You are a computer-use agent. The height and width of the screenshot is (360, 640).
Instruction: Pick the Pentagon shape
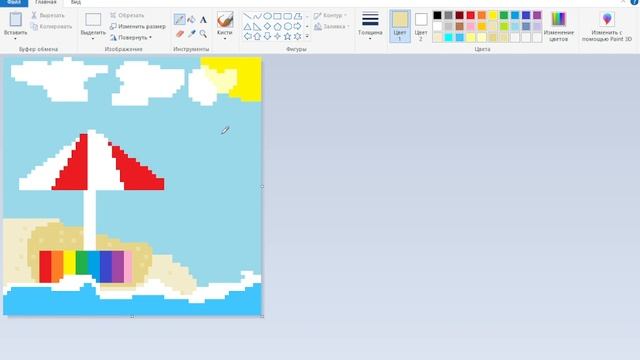[278, 27]
